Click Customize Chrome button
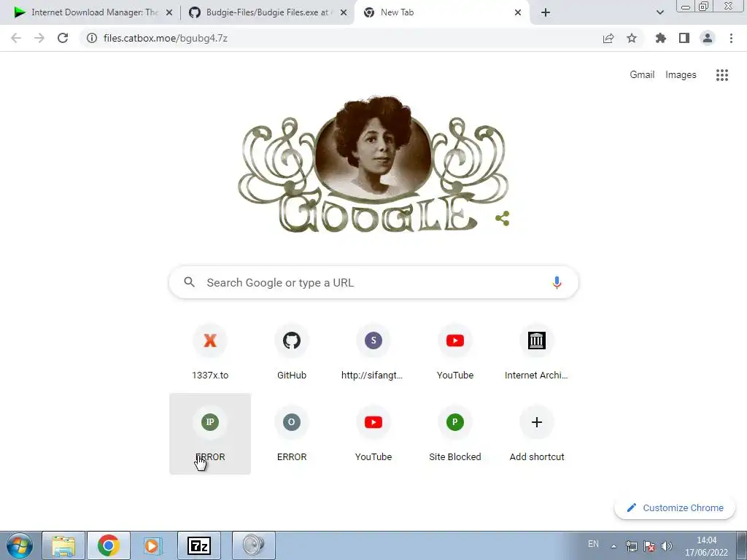This screenshot has width=747, height=560. click(675, 507)
